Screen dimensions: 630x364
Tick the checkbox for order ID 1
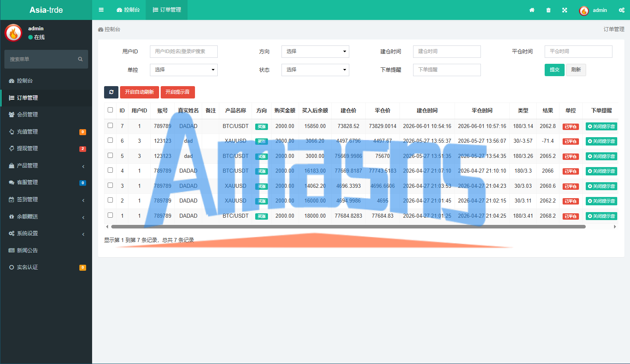pyautogui.click(x=110, y=215)
